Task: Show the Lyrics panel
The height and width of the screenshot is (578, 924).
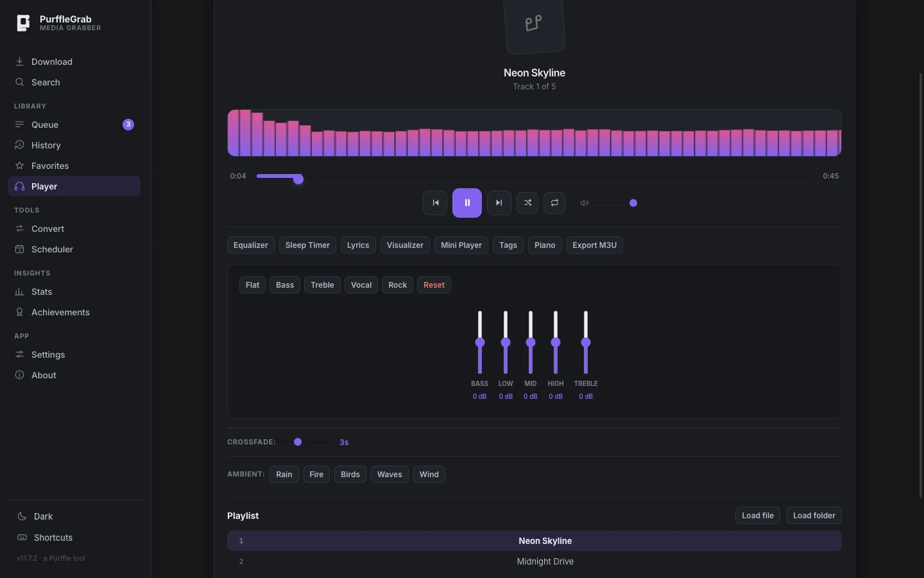Action: [358, 245]
